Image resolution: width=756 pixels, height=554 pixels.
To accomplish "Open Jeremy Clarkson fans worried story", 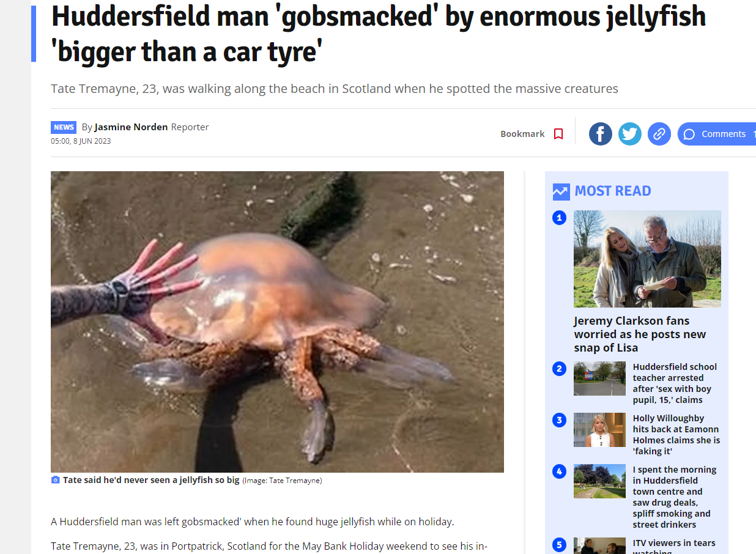I will click(x=640, y=334).
